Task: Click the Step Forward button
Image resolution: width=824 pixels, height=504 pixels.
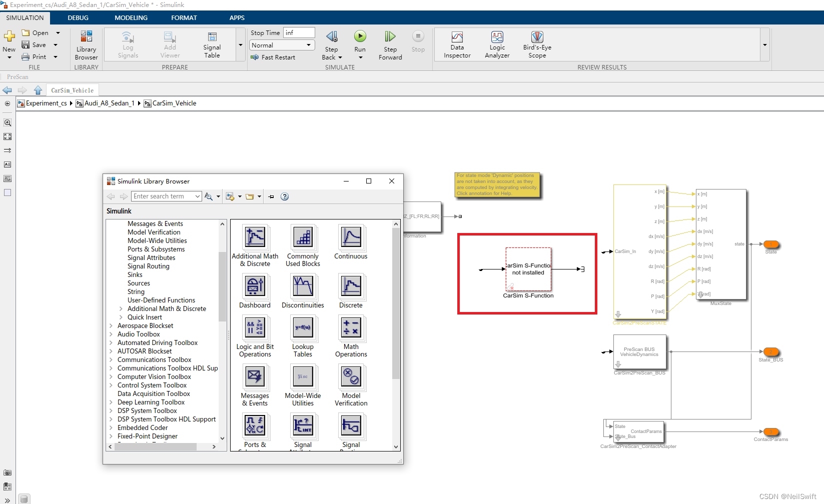Action: click(x=390, y=45)
